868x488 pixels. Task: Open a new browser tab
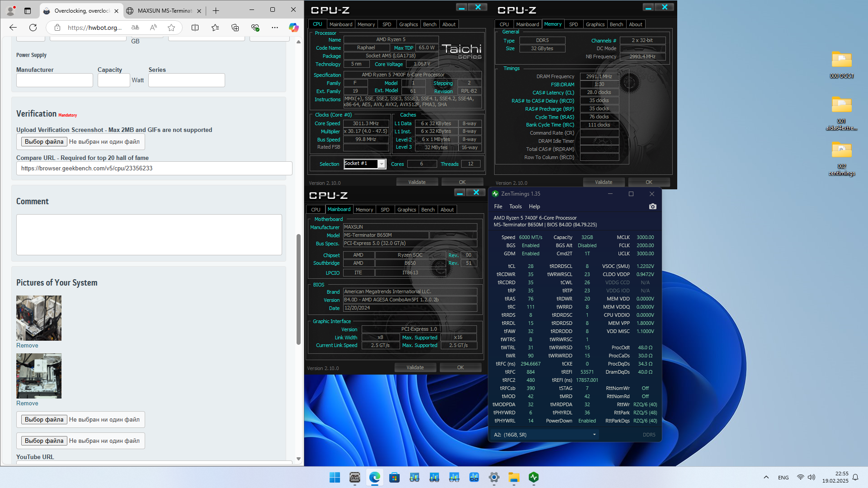[x=216, y=10]
